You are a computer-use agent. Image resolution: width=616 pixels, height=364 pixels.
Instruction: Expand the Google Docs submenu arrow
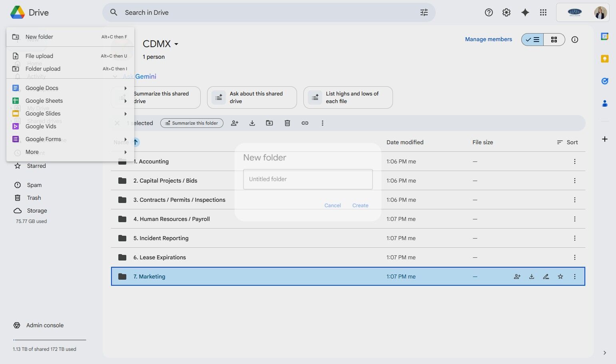[126, 88]
